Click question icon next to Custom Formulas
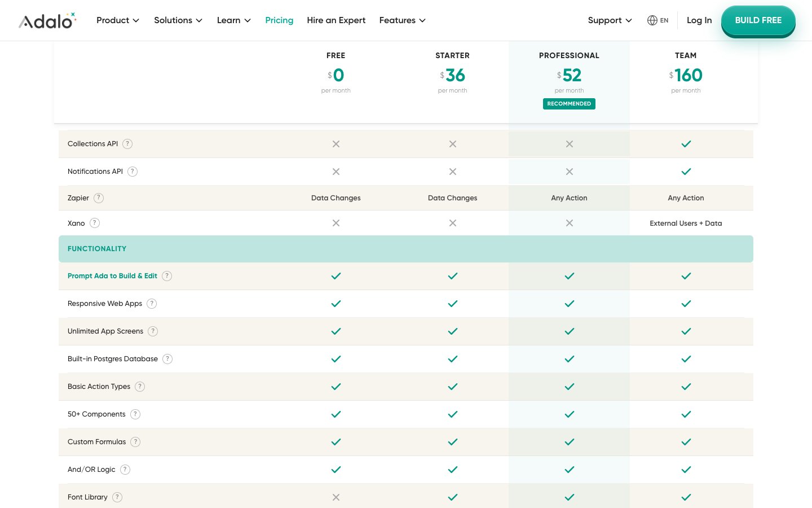The width and height of the screenshot is (812, 508). [135, 442]
